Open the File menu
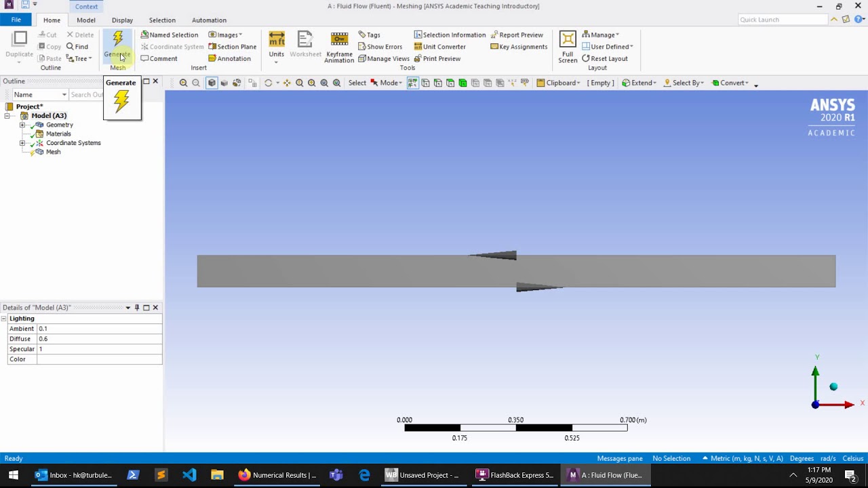Viewport: 868px width, 488px height. pos(16,20)
